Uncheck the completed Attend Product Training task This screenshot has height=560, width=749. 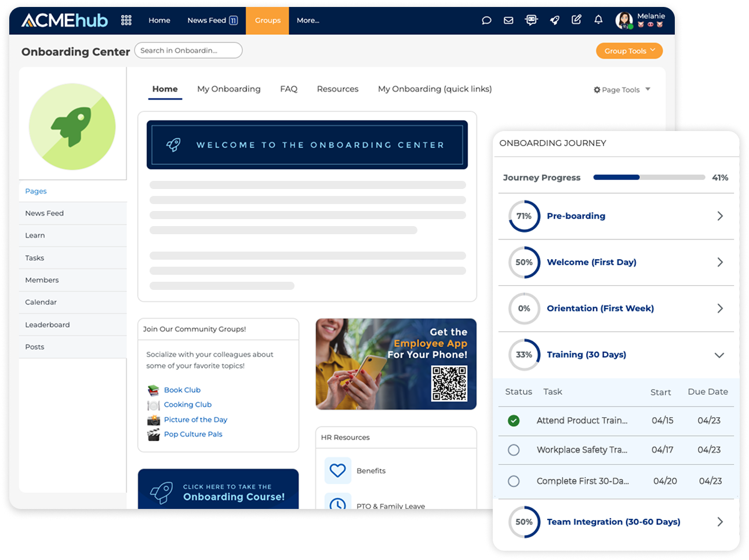pos(514,421)
